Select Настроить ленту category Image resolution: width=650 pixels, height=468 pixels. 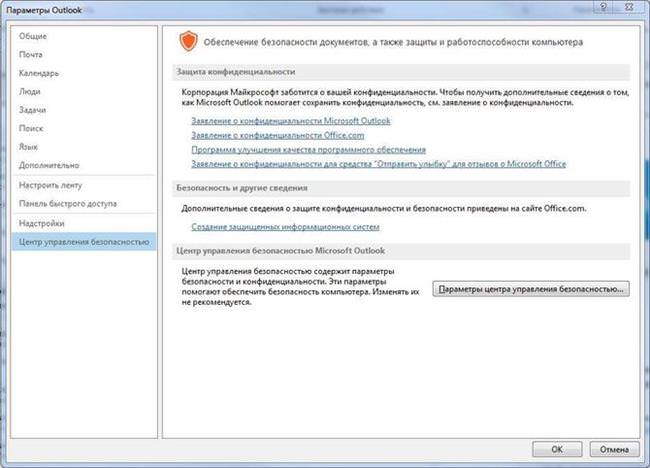[x=84, y=185]
